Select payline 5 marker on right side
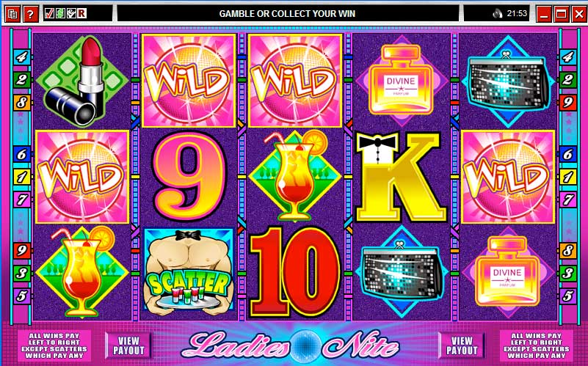 point(567,296)
